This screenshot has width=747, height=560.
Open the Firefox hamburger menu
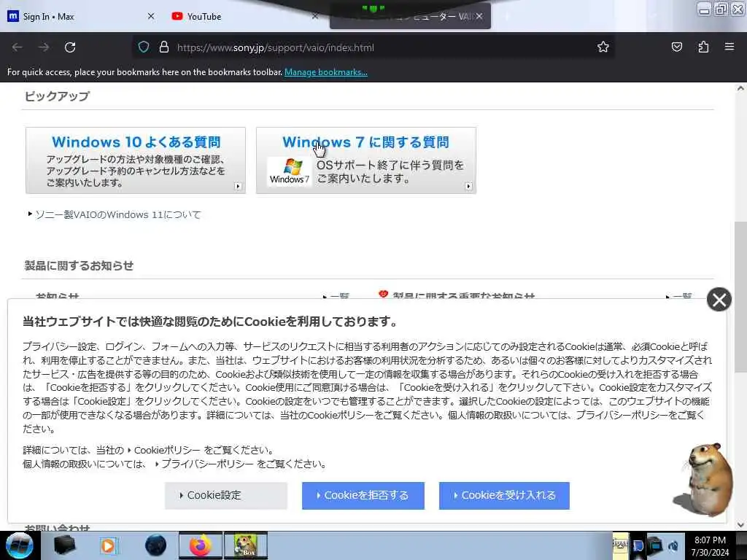pyautogui.click(x=729, y=47)
